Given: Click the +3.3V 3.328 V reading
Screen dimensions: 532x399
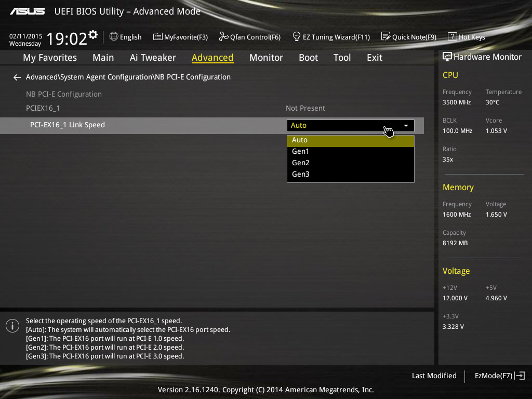Looking at the screenshot, I should click(453, 326).
